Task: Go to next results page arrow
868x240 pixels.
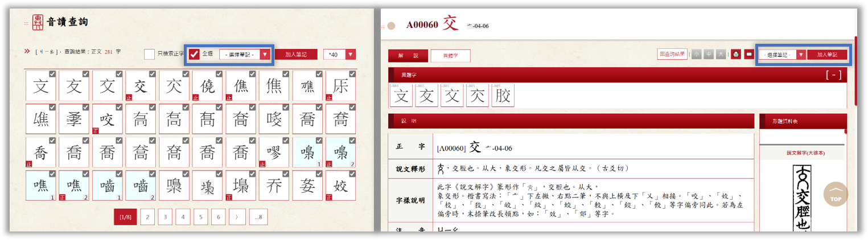Action: click(x=236, y=217)
